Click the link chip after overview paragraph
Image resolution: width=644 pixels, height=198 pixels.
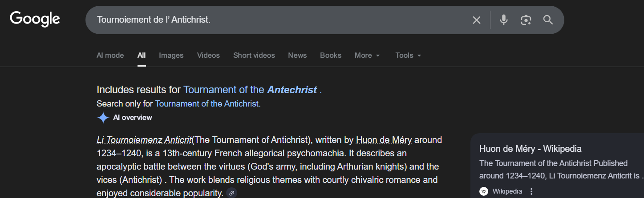point(231,193)
